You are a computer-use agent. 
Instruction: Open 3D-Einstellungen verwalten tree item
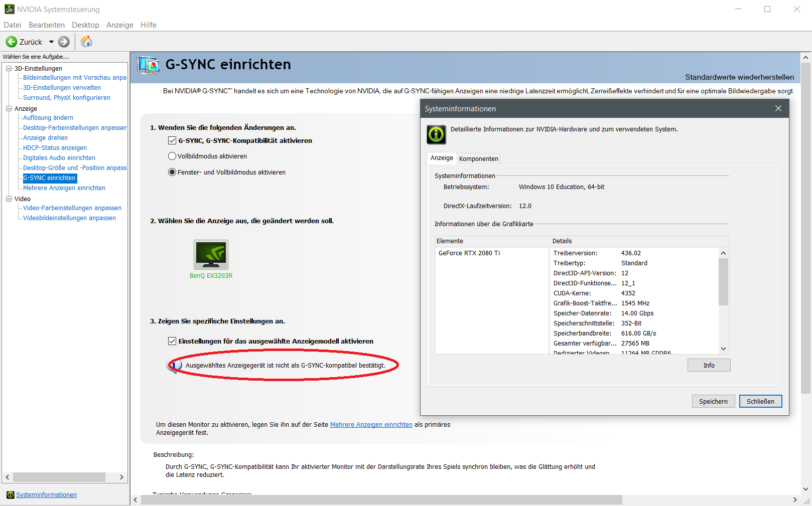pos(62,88)
